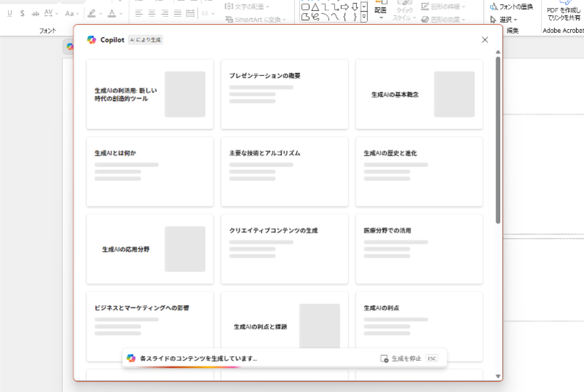Select slide card 生成AIの歴史と進化
Image resolution: width=584 pixels, height=392 pixels.
click(419, 172)
